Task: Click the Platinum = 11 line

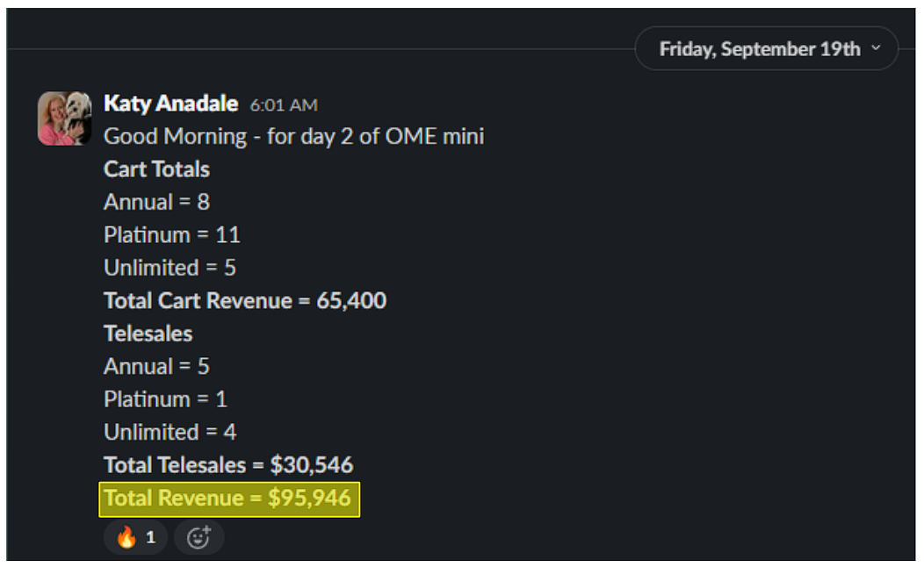Action: 171,235
